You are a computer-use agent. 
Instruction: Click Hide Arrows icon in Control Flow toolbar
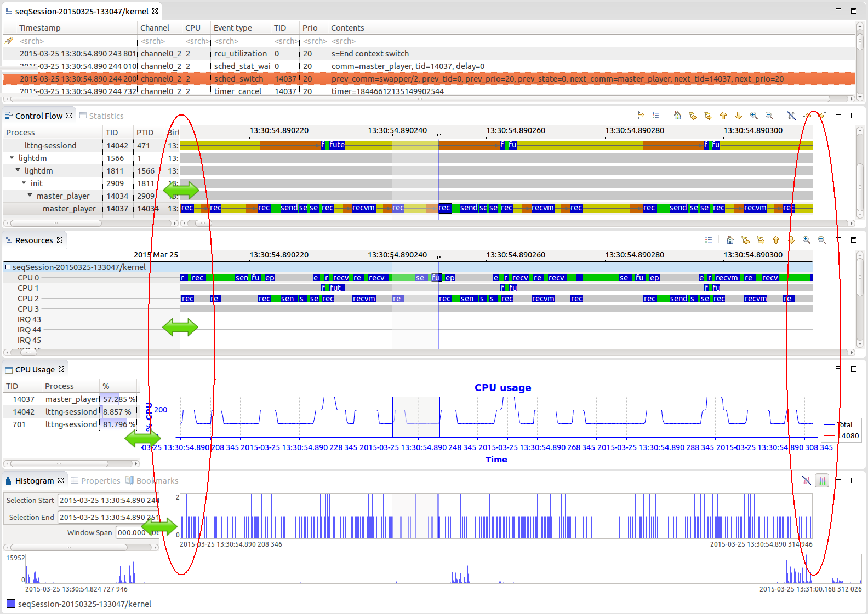(791, 116)
